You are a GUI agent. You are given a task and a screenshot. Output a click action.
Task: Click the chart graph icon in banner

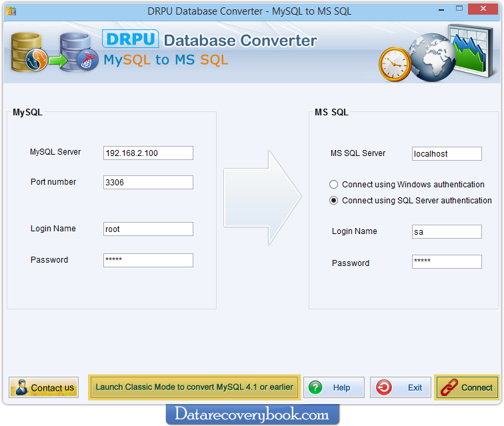click(472, 51)
